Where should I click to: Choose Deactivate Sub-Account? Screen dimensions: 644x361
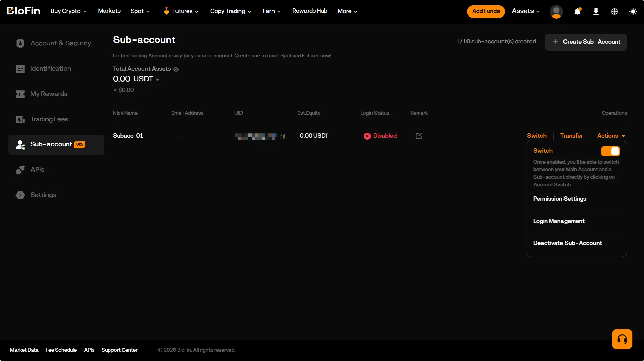click(567, 243)
